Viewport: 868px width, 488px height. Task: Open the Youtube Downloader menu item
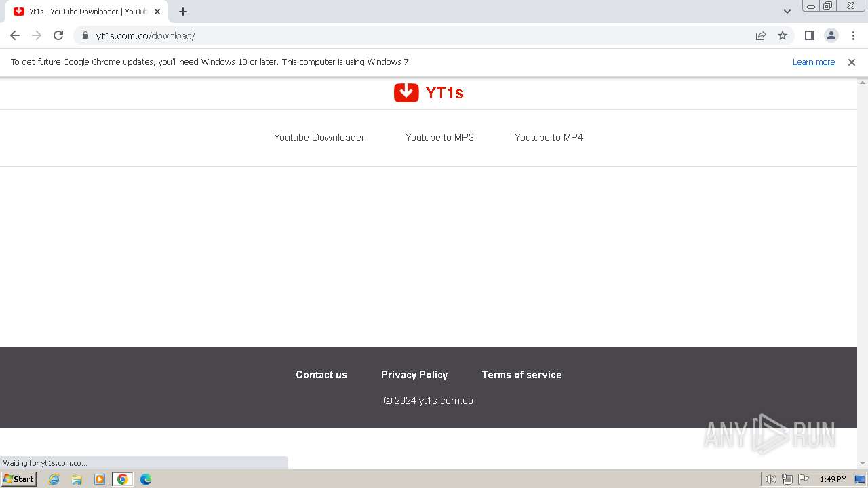319,138
